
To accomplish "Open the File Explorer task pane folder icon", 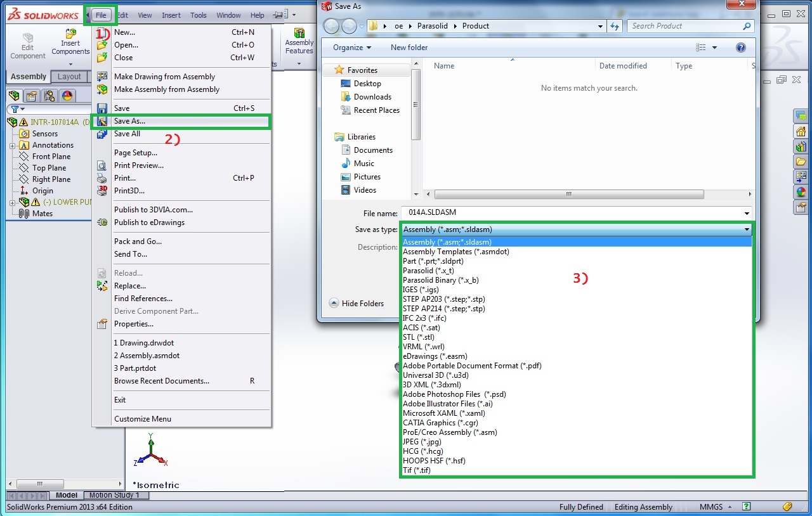I will [801, 162].
